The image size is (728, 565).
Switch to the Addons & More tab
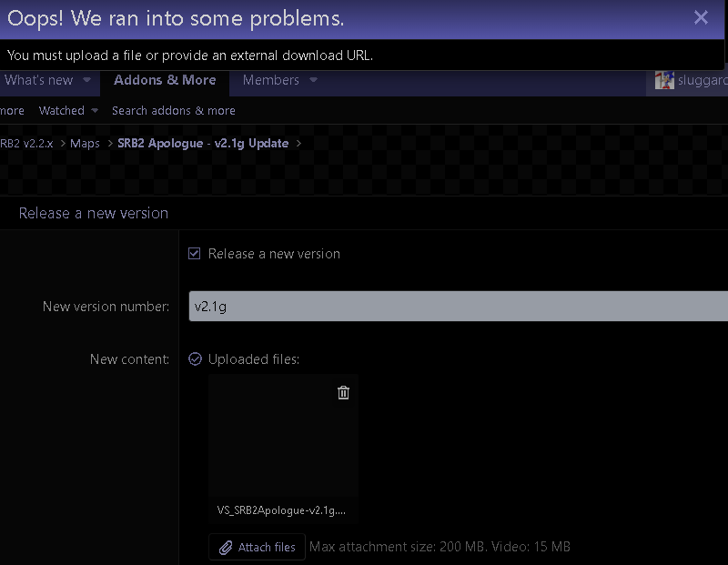(x=165, y=80)
